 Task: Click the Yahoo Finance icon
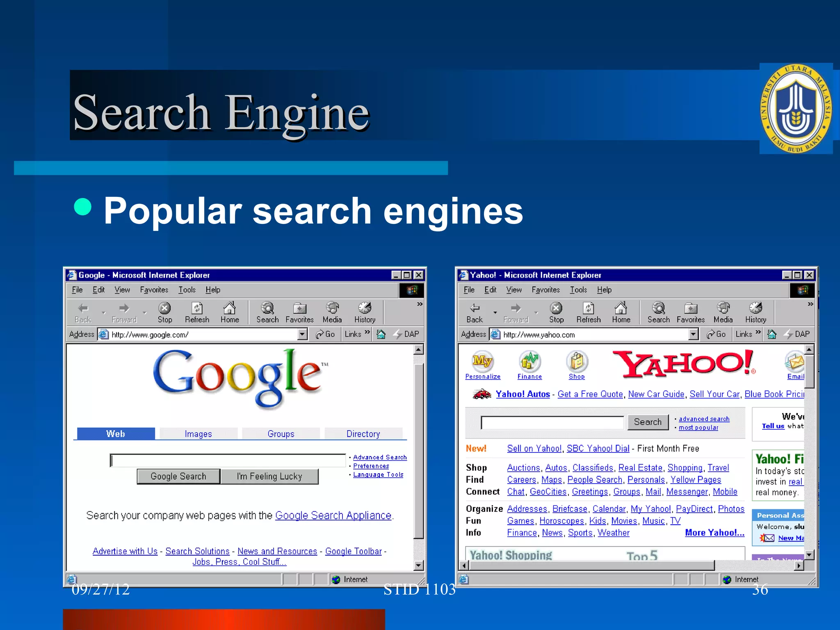click(x=530, y=361)
